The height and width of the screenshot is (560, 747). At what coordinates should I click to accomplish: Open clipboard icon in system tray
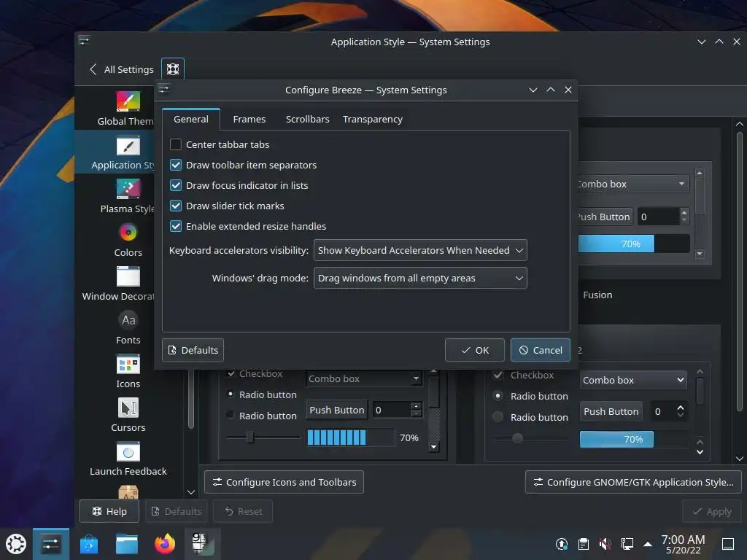pyautogui.click(x=583, y=544)
